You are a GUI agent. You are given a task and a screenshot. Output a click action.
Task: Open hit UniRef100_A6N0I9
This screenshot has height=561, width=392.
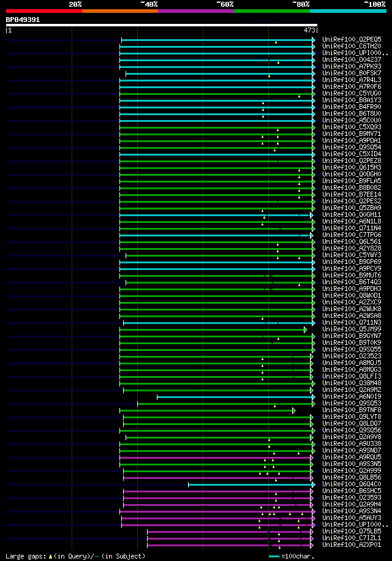coord(352,396)
